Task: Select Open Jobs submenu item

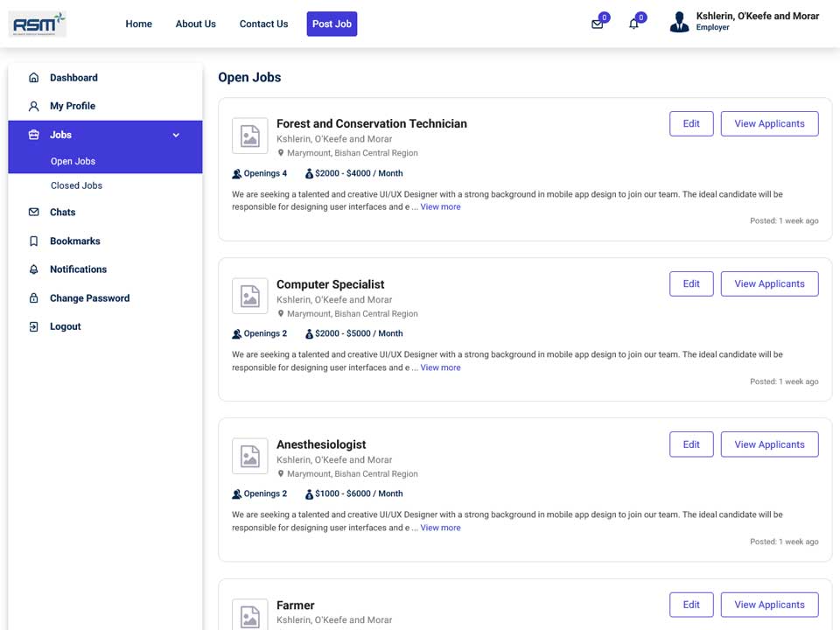Action: pyautogui.click(x=73, y=161)
